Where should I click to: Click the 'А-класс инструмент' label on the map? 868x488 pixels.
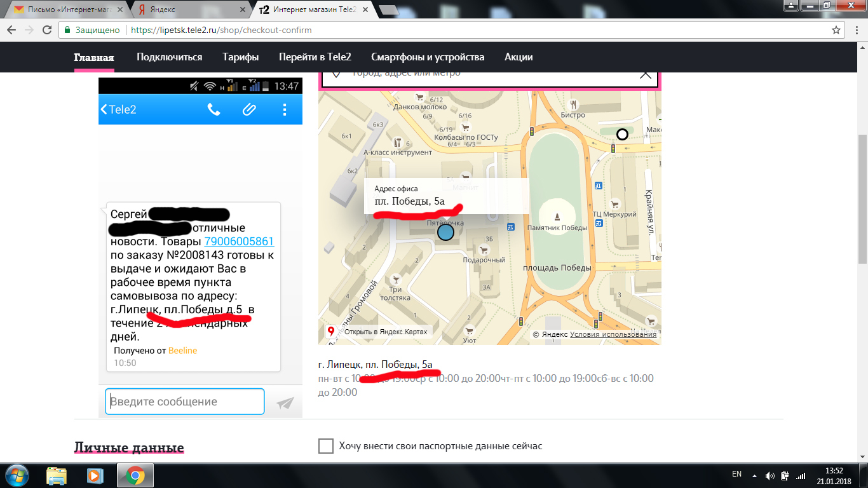click(398, 152)
